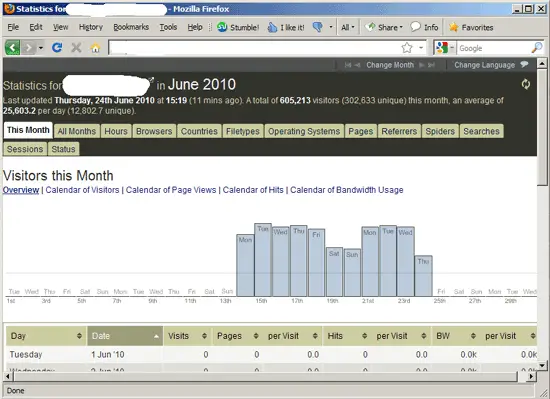Click the Stumble! toolbar button
Viewport: 550px width, 399px height.
238,27
